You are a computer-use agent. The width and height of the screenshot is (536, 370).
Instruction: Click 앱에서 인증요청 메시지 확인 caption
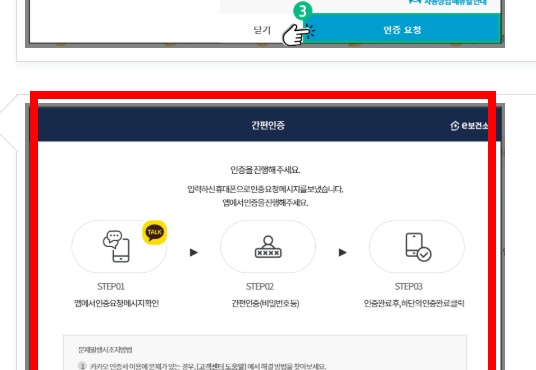tap(117, 303)
